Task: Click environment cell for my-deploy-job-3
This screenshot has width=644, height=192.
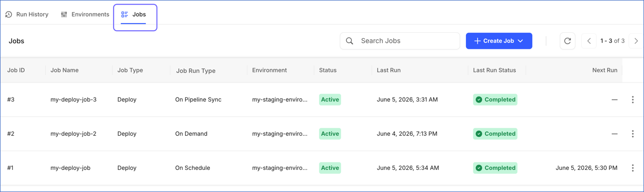Action: pos(280,100)
